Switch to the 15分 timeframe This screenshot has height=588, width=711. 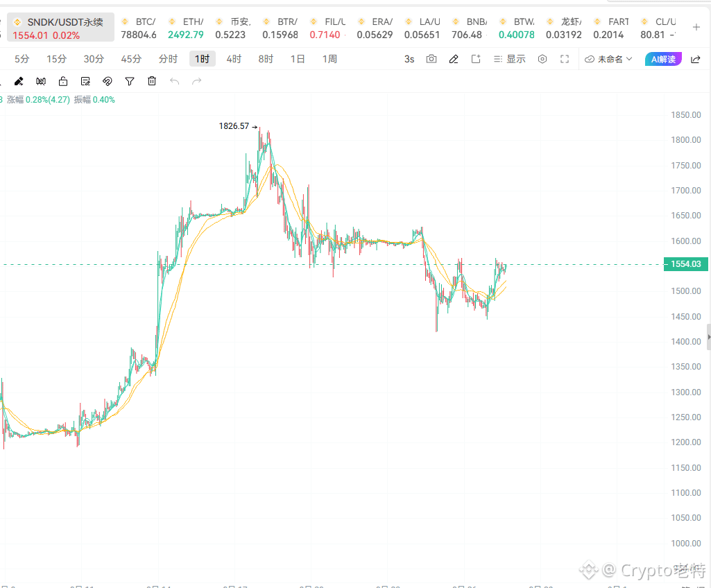coord(56,59)
